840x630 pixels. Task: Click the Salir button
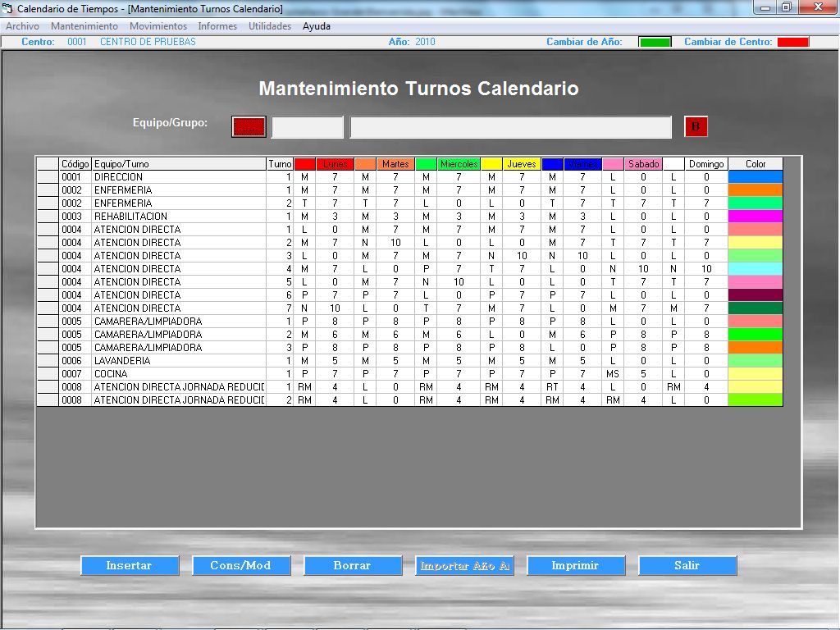[x=687, y=565]
